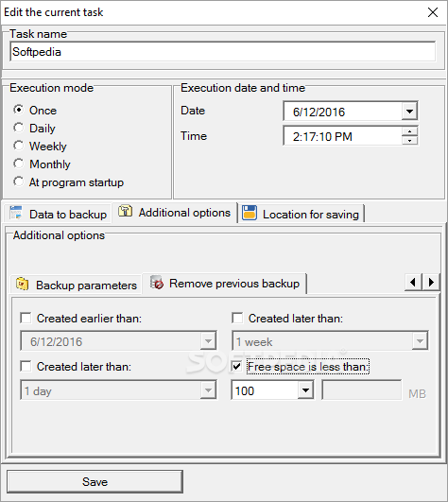The height and width of the screenshot is (502, 448).
Task: Uncheck Free space is less than
Action: tap(237, 366)
